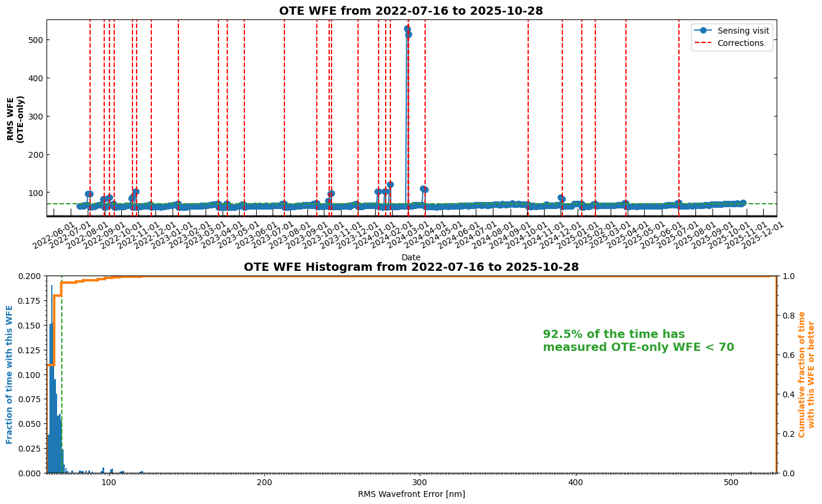Select the tall WFE spike near 2024-02-01
Image resolution: width=822 pixels, height=504 pixels.
click(x=407, y=28)
